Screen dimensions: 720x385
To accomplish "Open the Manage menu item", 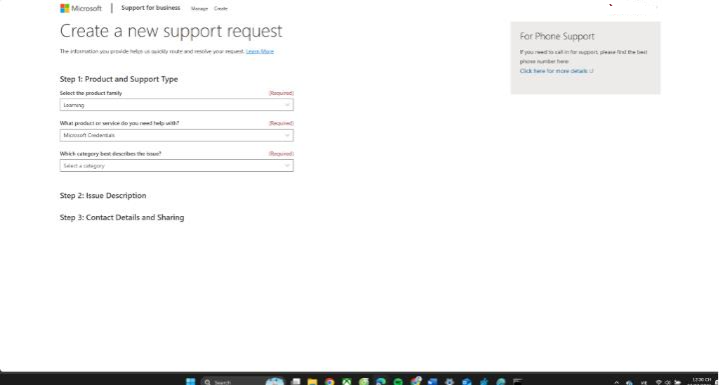I will (x=199, y=8).
